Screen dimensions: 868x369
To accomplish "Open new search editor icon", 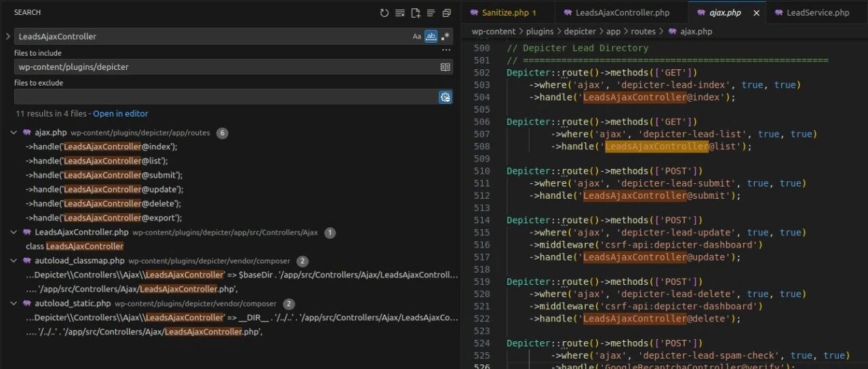I will click(416, 13).
